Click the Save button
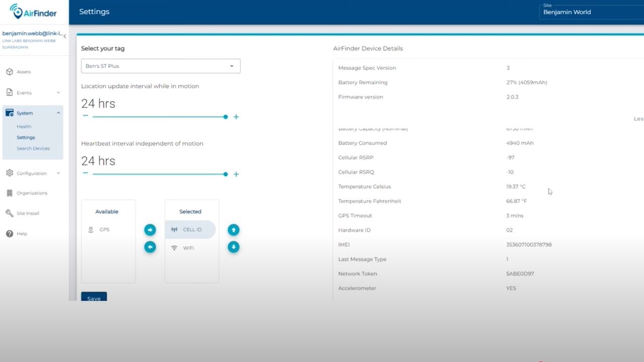The height and width of the screenshot is (362, 644). click(94, 297)
